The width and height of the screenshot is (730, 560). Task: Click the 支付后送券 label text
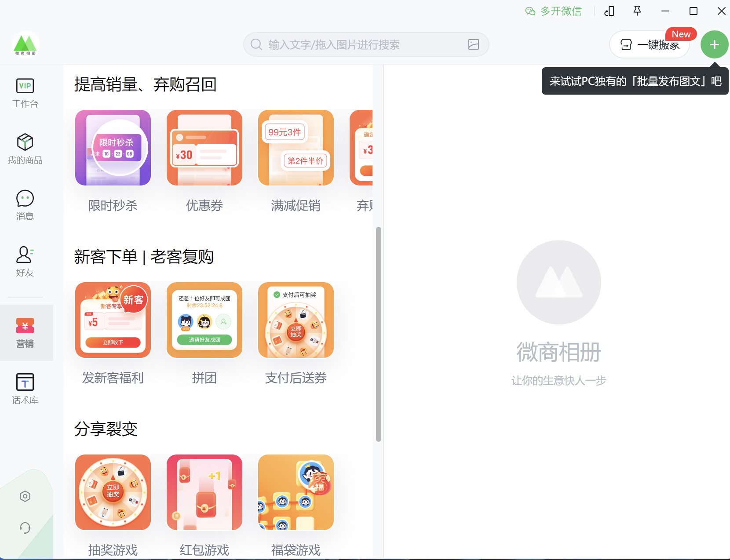coord(296,378)
